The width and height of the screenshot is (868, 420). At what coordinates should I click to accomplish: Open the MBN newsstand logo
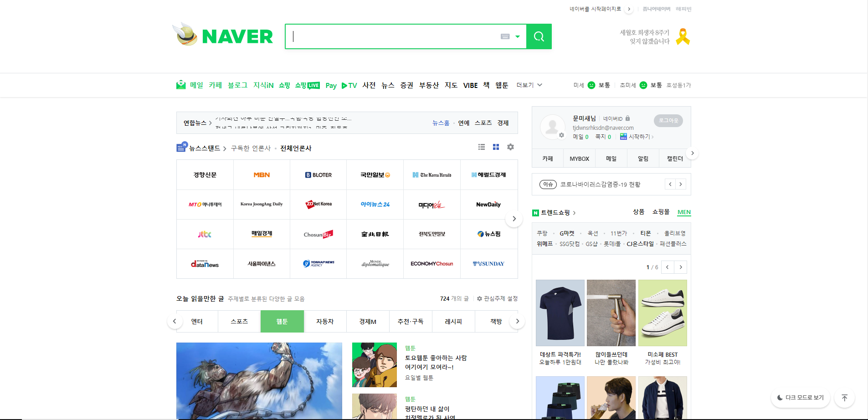(x=262, y=175)
